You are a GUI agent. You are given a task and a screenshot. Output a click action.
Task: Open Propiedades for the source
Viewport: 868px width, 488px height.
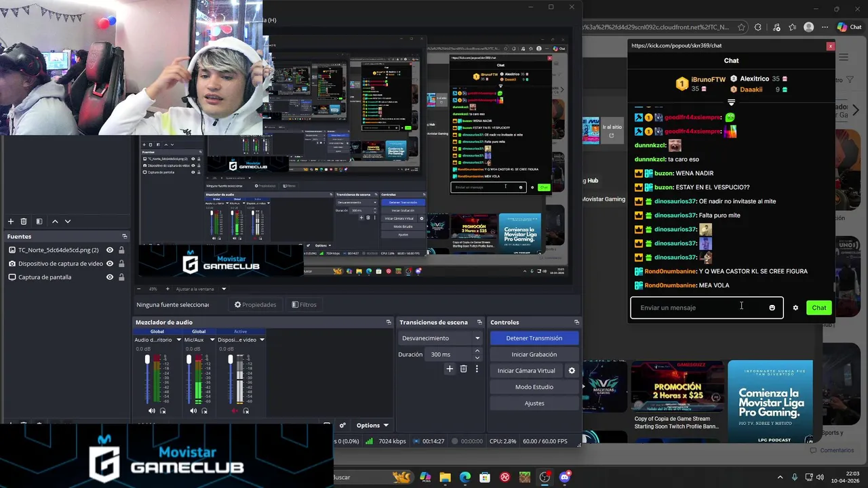coord(255,304)
